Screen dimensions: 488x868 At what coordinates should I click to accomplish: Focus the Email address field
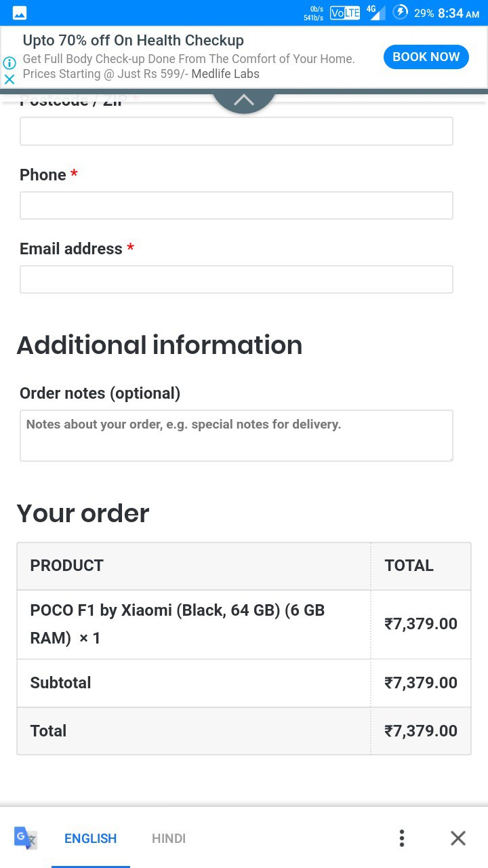coord(237,279)
